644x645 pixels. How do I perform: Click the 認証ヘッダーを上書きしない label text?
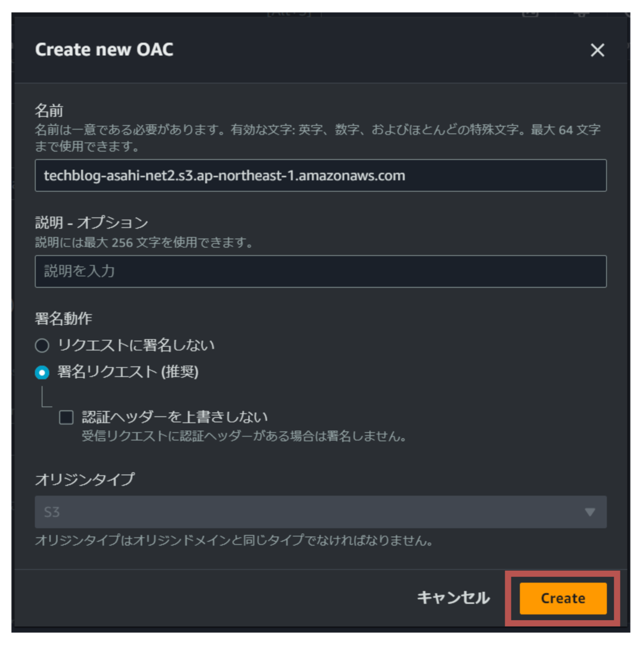click(x=175, y=417)
